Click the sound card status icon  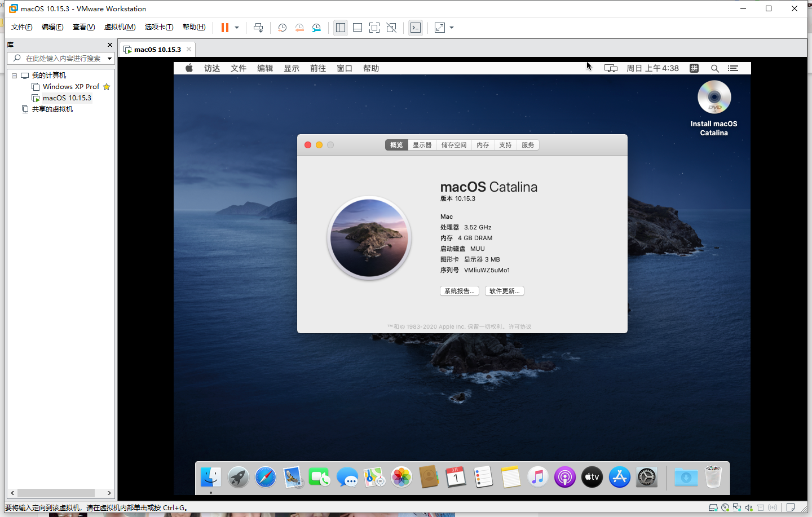point(749,508)
